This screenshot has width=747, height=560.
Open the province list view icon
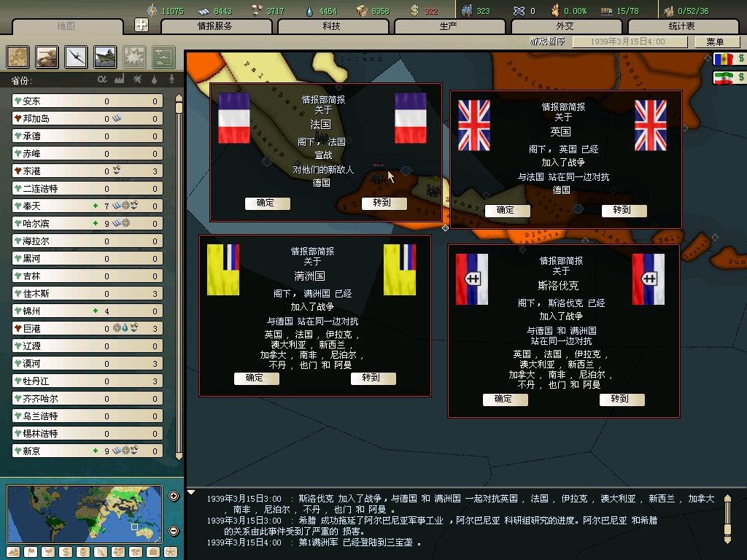tap(18, 57)
